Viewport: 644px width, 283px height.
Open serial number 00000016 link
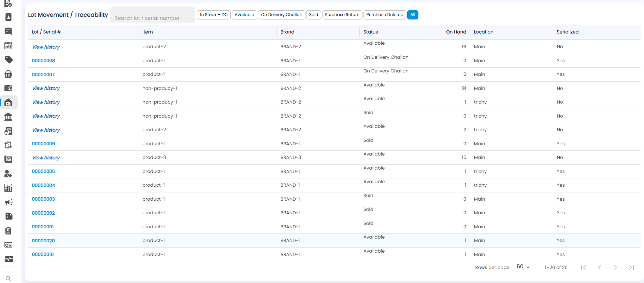pos(43,254)
